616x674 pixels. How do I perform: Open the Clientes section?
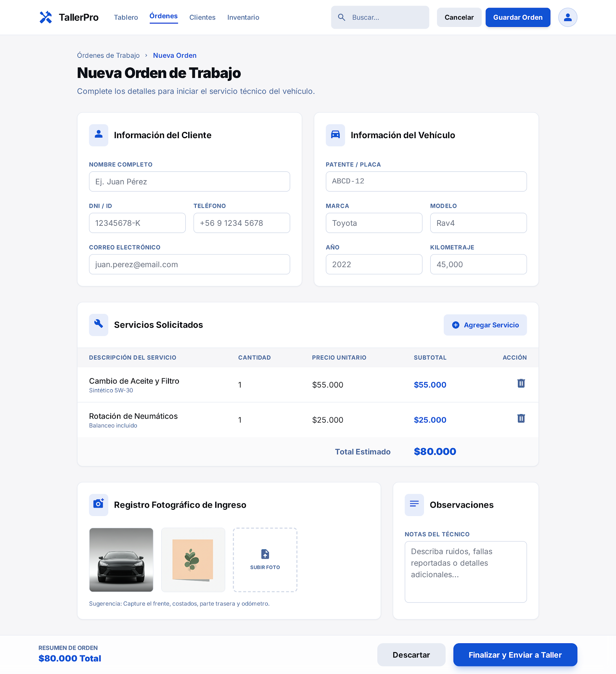tap(202, 17)
